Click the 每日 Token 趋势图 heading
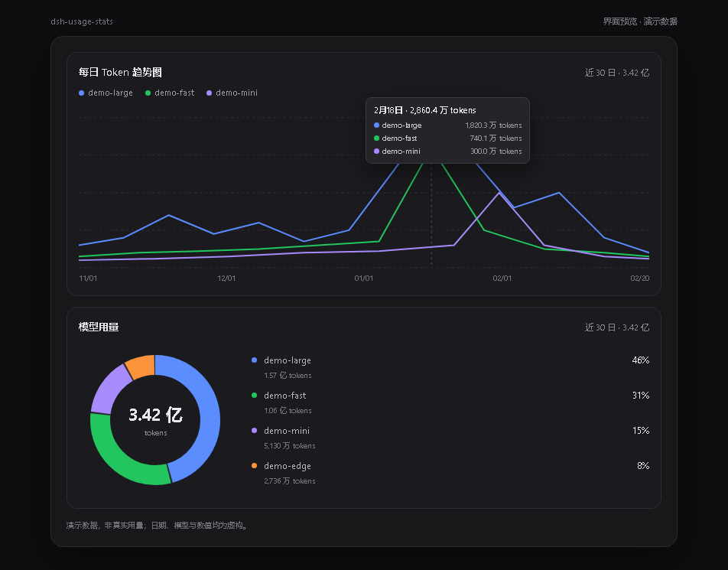 tap(120, 72)
